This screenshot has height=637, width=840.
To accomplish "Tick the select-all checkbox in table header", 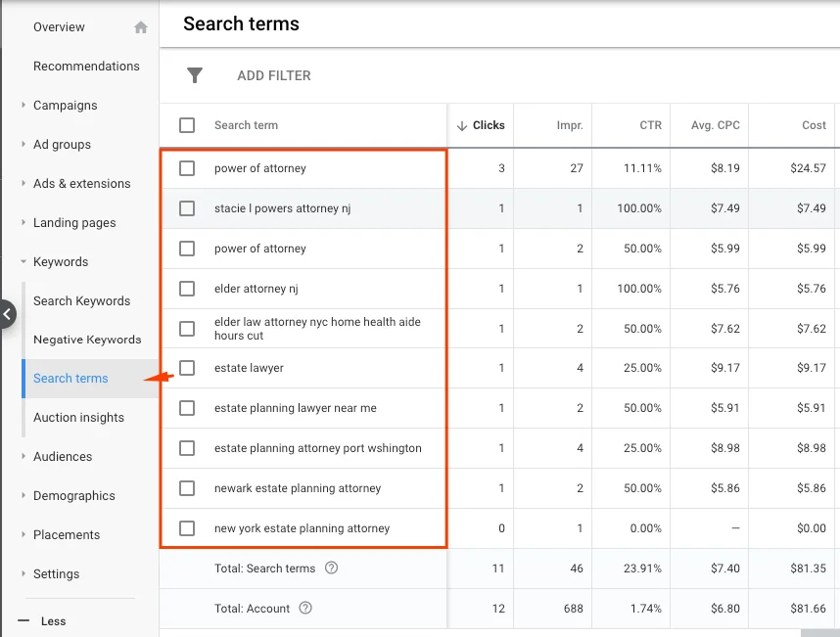I will point(187,125).
